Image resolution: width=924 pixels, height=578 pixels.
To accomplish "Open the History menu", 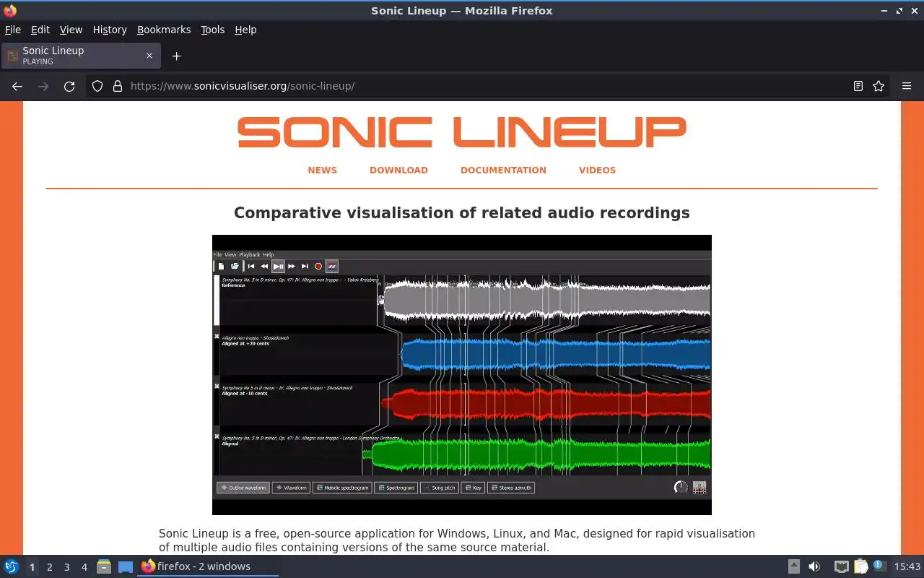I will (x=110, y=30).
